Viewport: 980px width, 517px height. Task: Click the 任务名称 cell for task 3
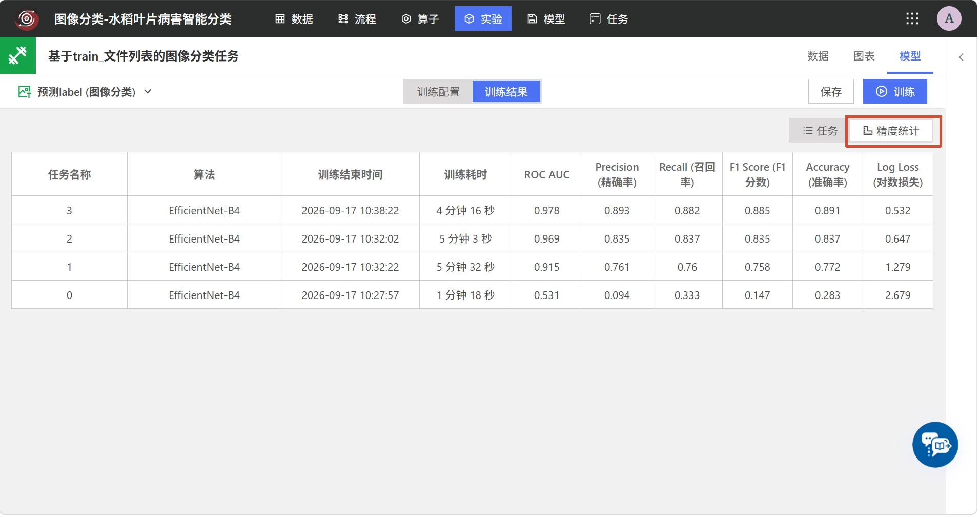click(x=69, y=210)
